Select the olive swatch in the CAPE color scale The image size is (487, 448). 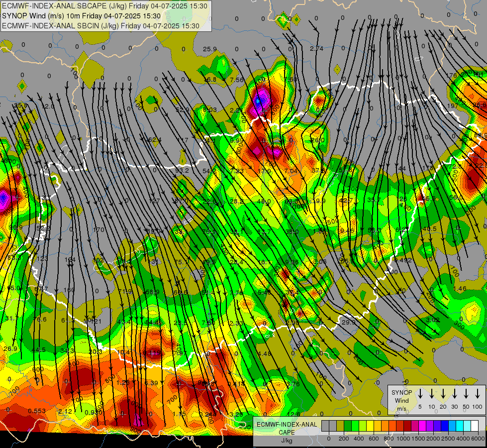[340, 426]
